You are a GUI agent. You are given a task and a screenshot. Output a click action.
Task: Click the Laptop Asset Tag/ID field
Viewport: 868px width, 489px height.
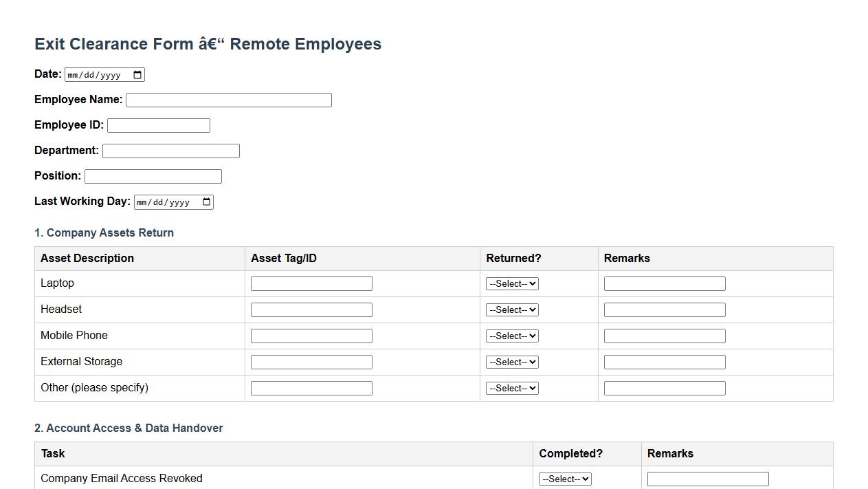click(x=311, y=283)
